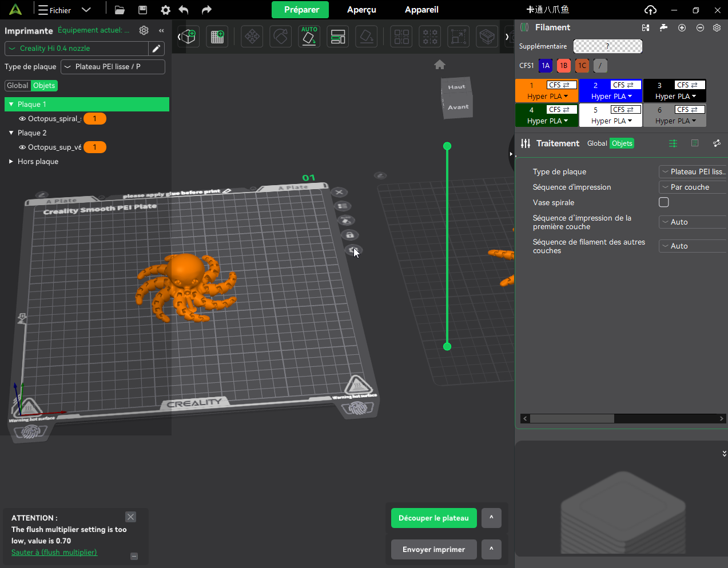The image size is (728, 568).
Task: Click the Redo arrow icon
Action: [x=206, y=10]
